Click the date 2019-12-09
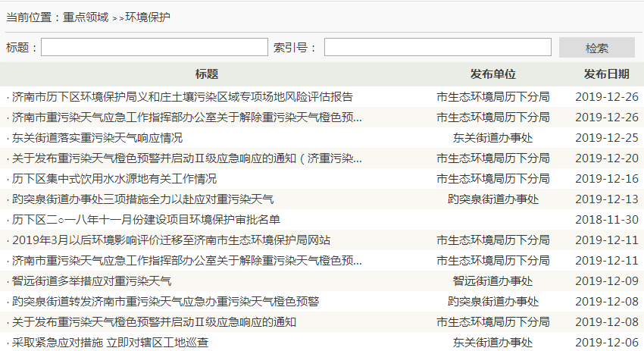 coord(607,281)
